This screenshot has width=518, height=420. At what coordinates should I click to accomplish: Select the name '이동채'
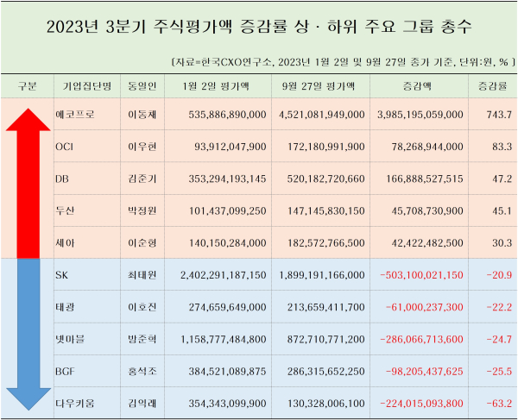(x=142, y=115)
